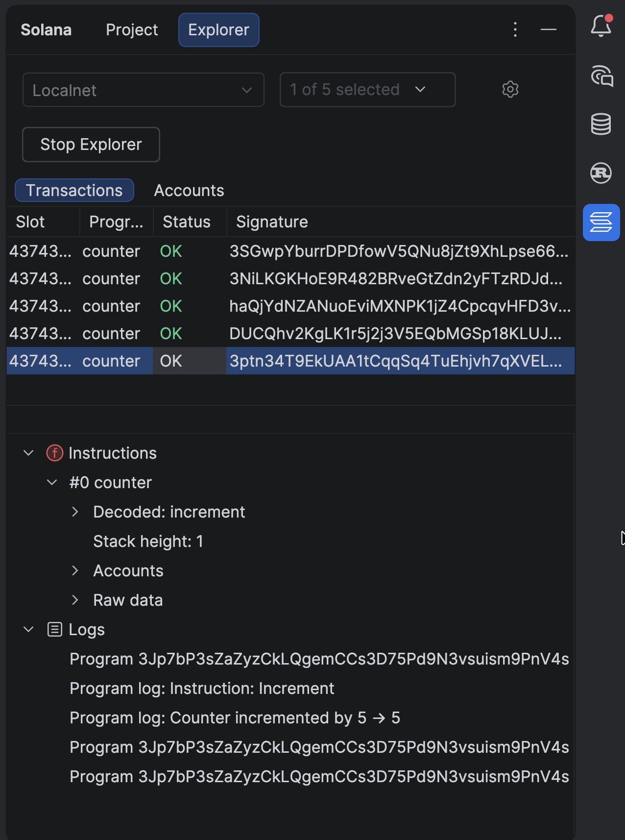The width and height of the screenshot is (625, 840).
Task: Open the AI chat assistant icon
Action: tap(601, 76)
